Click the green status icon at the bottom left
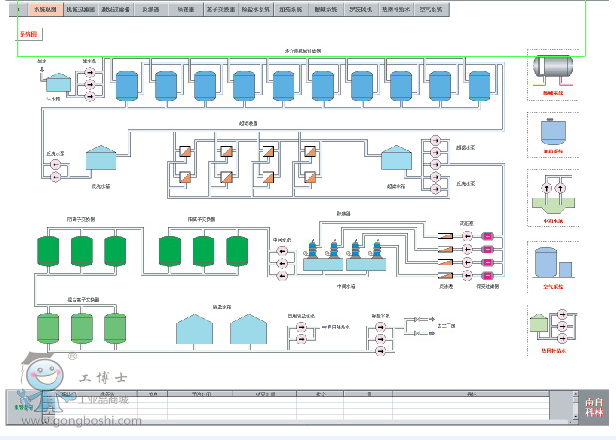This screenshot has height=440, width=616. pyautogui.click(x=22, y=407)
